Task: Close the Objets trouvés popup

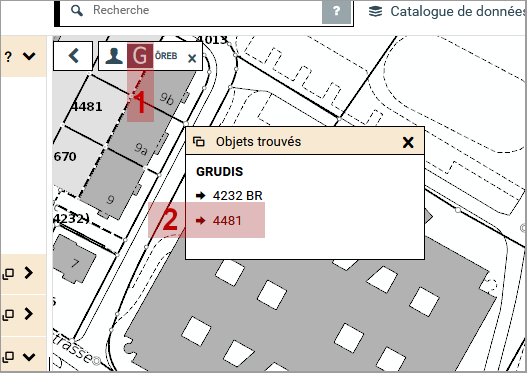Action: pos(408,142)
